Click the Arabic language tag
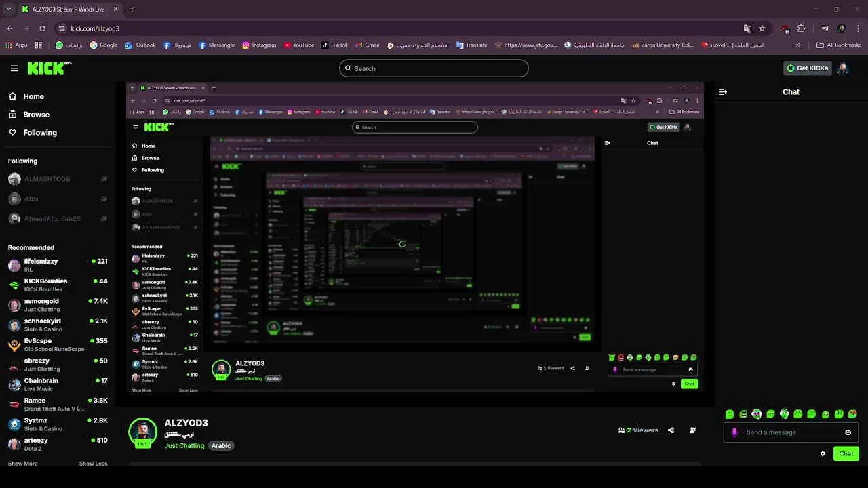868x488 pixels. [x=221, y=445]
